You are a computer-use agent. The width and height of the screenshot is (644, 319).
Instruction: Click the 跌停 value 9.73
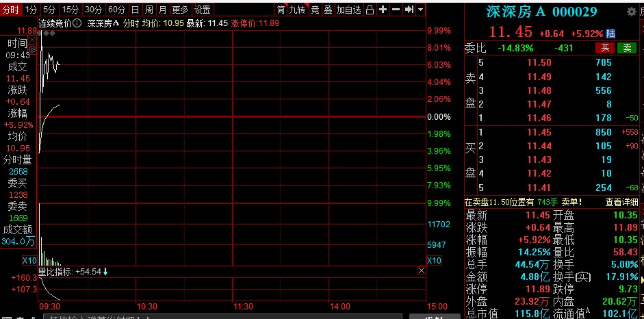(x=629, y=289)
